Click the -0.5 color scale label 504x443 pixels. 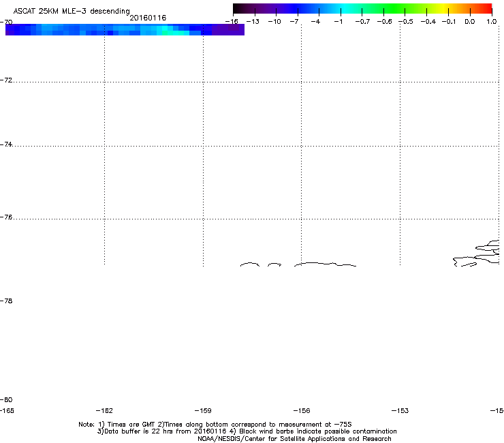point(406,22)
